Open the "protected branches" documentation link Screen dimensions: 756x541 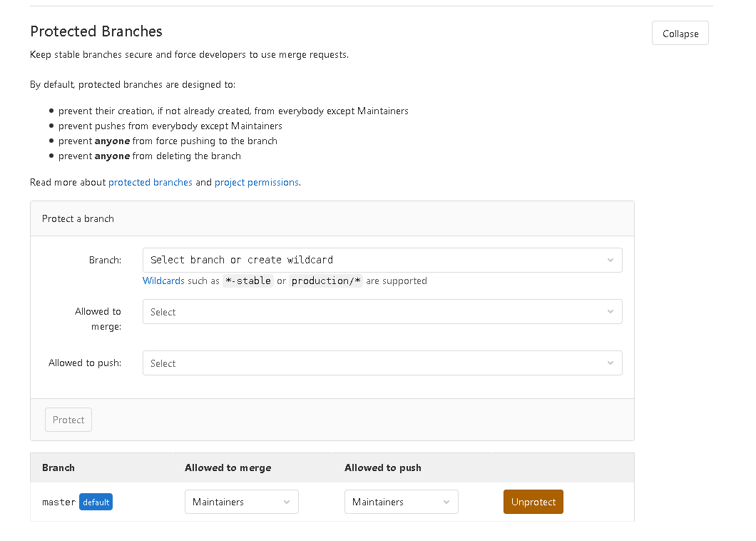click(x=150, y=182)
